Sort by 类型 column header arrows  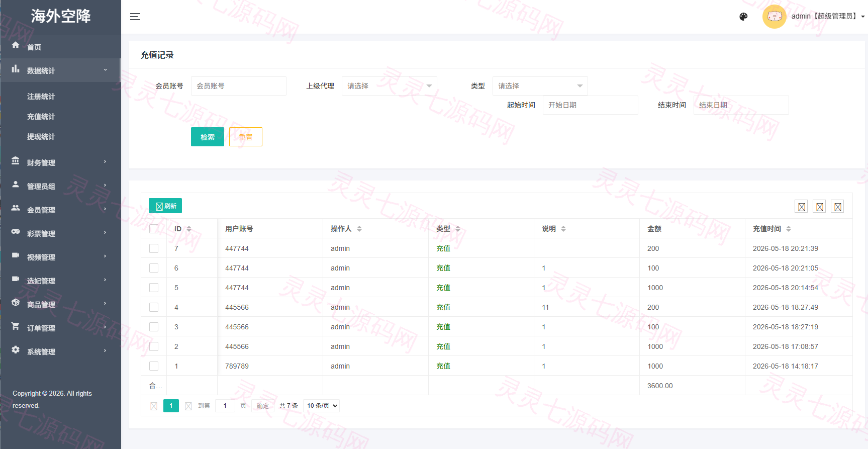[458, 229]
